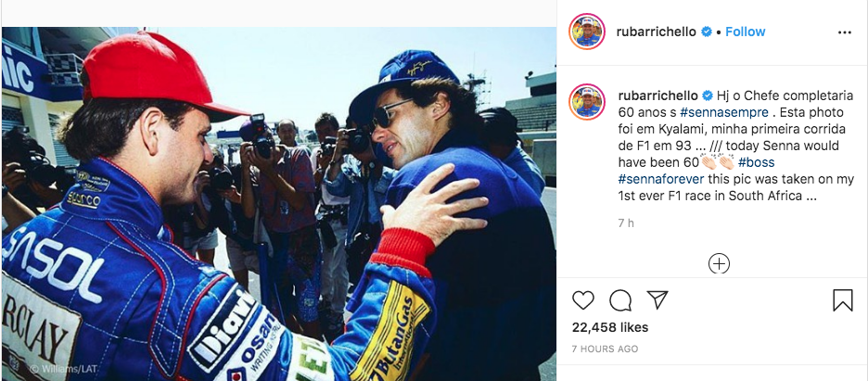This screenshot has height=381, width=868.
Task: Open the #boss hashtag
Action: (x=756, y=163)
